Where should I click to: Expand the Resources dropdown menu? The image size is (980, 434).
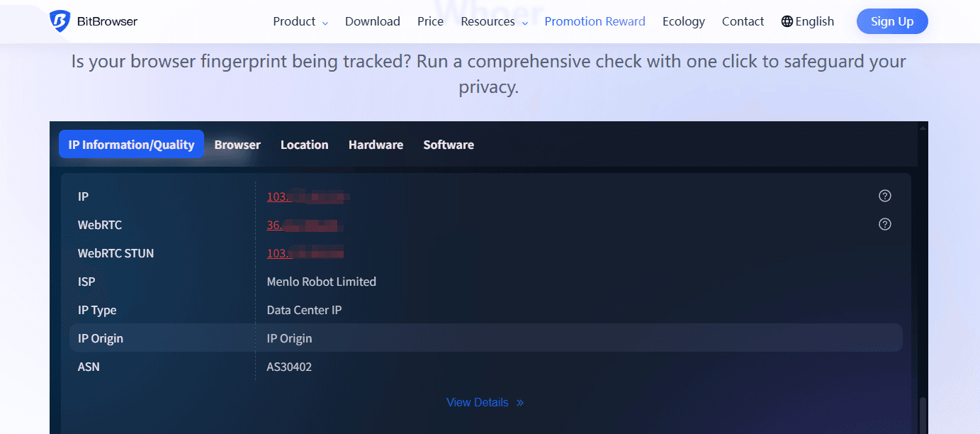tap(494, 21)
